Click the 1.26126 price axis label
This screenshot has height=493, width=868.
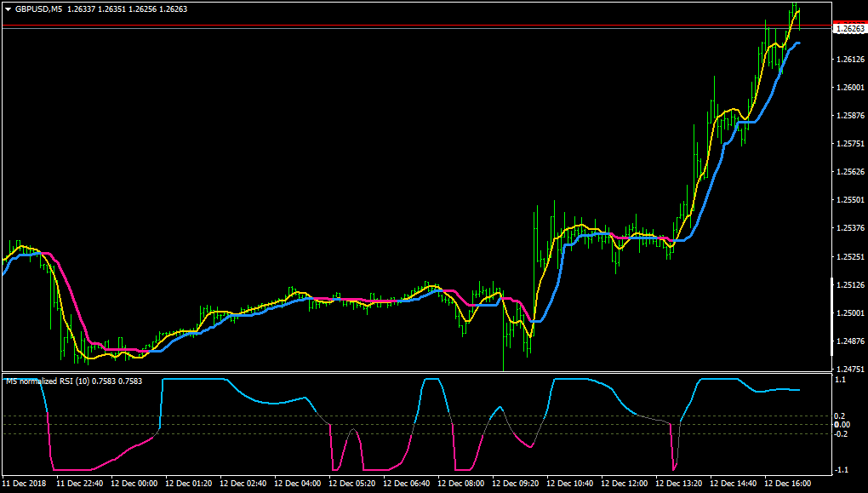(850, 60)
